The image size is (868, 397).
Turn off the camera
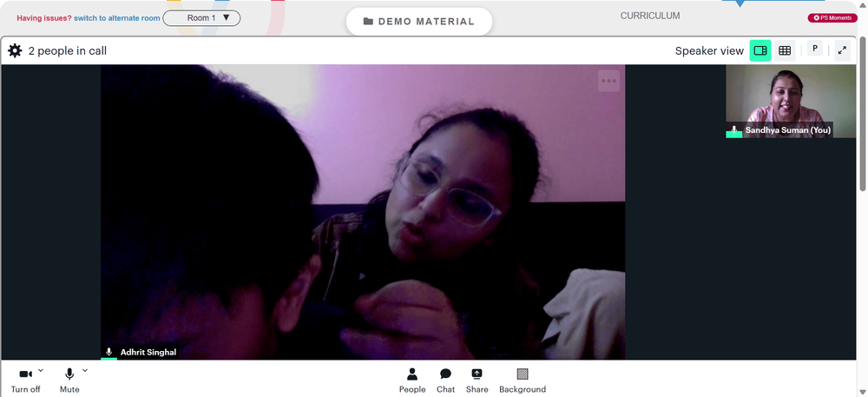pos(25,381)
